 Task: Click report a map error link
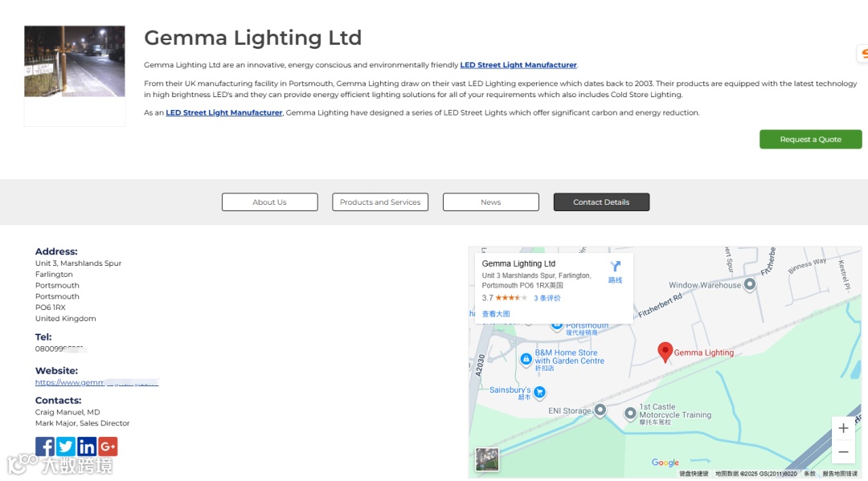(840, 474)
